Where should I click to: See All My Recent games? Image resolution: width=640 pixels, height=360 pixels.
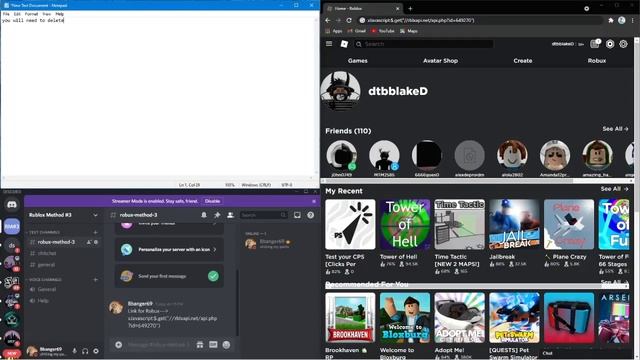click(x=613, y=189)
